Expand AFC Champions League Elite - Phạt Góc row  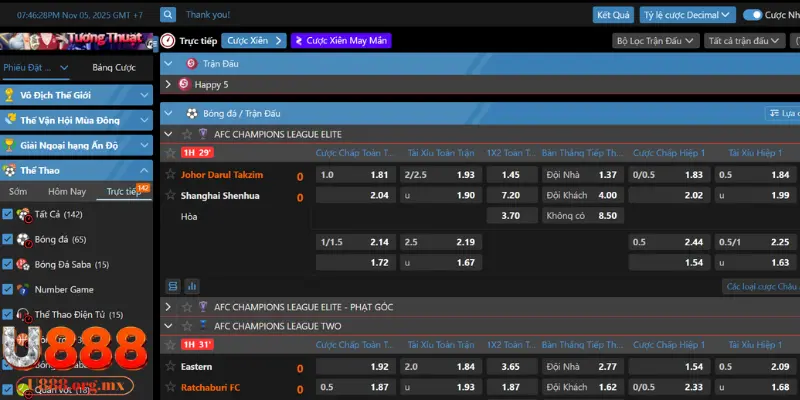coord(168,307)
